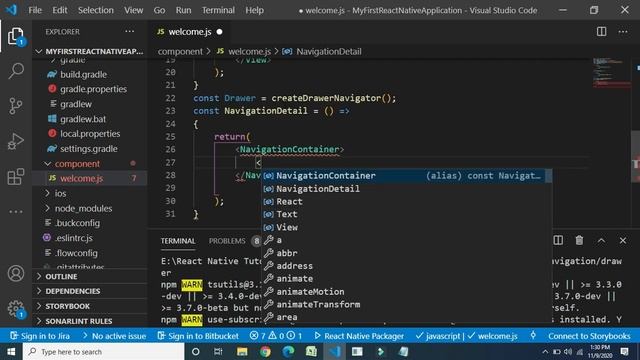The image size is (640, 360).
Task: Click No active issue in status bar
Action: [x=114, y=336]
